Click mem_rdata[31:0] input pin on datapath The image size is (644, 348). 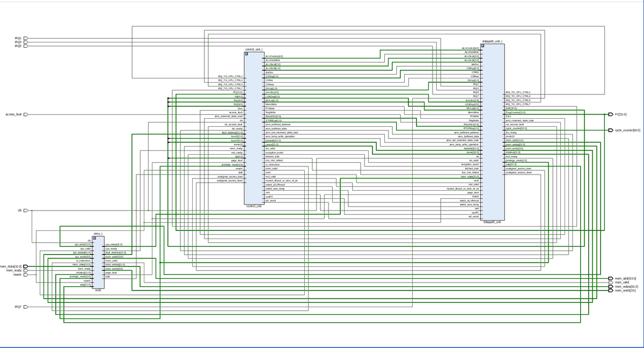[471, 176]
